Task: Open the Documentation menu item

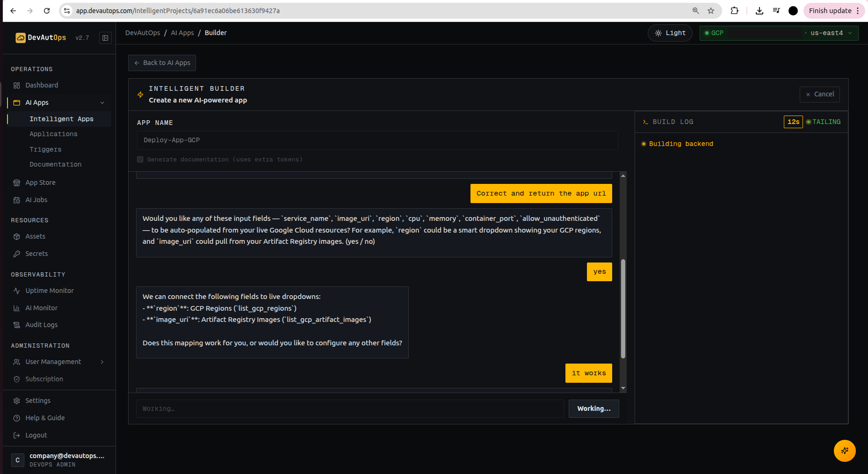Action: pos(55,164)
